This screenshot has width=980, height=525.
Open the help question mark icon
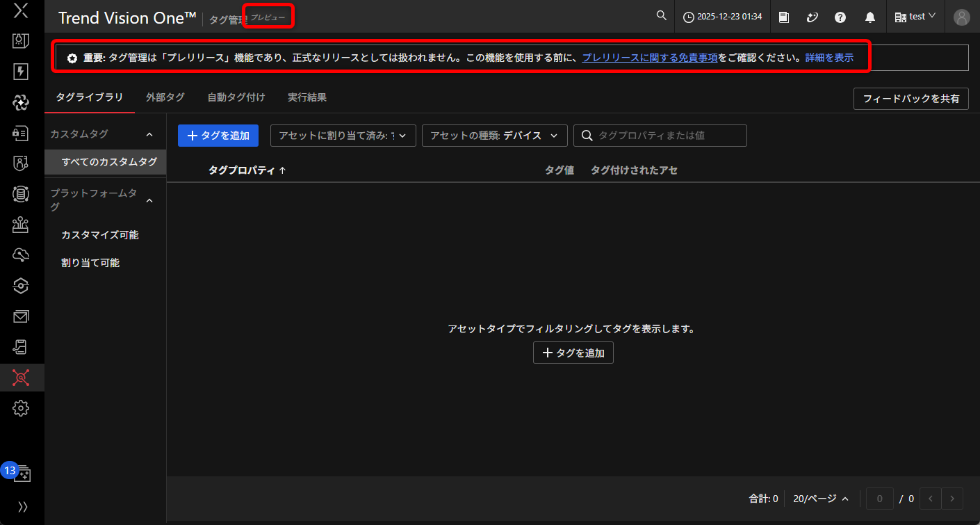click(x=840, y=16)
